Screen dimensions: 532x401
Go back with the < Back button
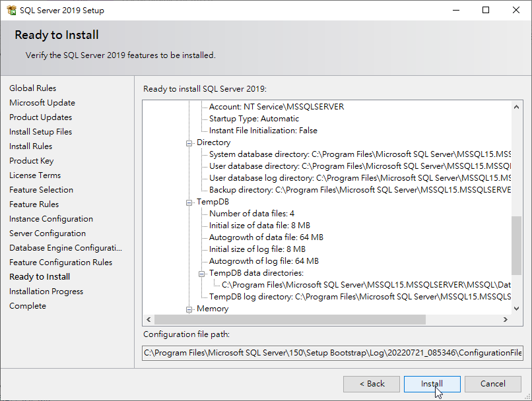[x=372, y=384]
